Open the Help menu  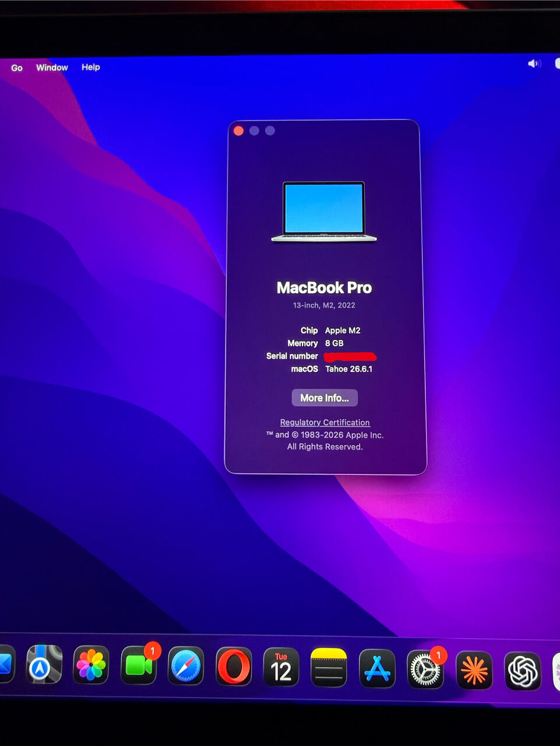[x=90, y=67]
